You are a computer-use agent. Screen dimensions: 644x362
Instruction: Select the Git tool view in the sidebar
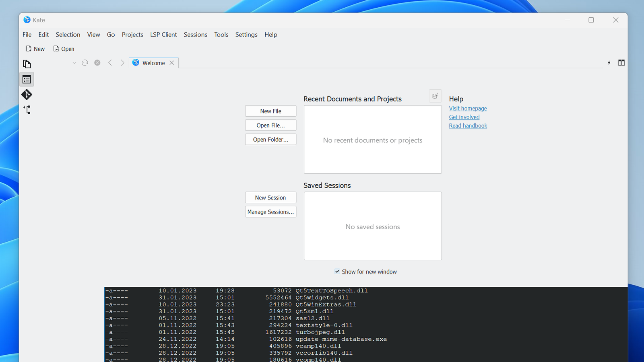[27, 95]
